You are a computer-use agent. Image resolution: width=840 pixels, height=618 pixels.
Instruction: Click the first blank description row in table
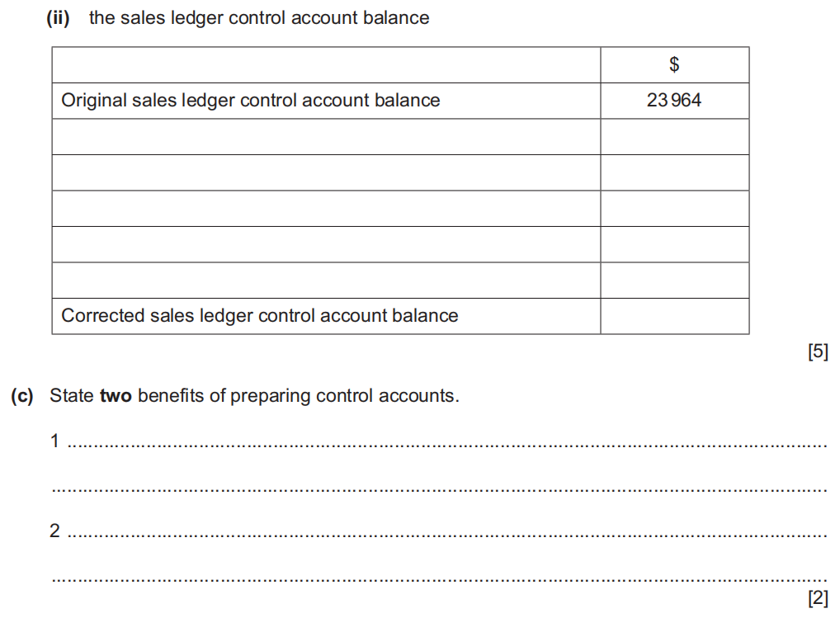tap(326, 137)
